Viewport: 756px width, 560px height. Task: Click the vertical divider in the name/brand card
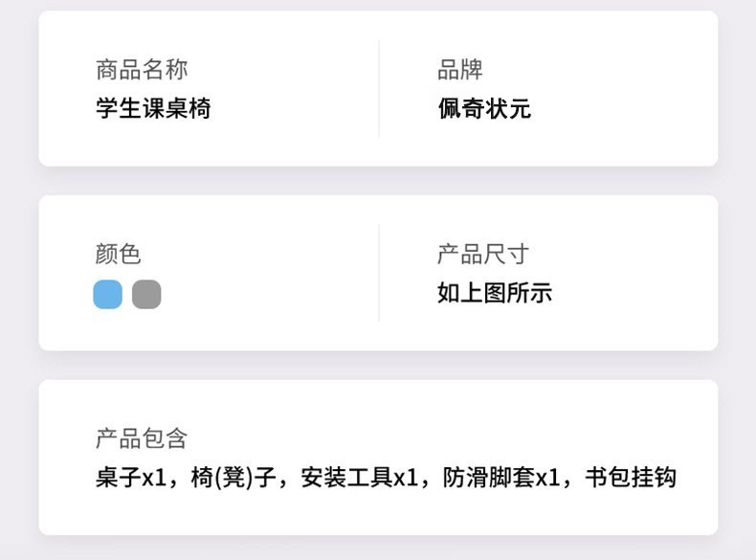[379, 89]
